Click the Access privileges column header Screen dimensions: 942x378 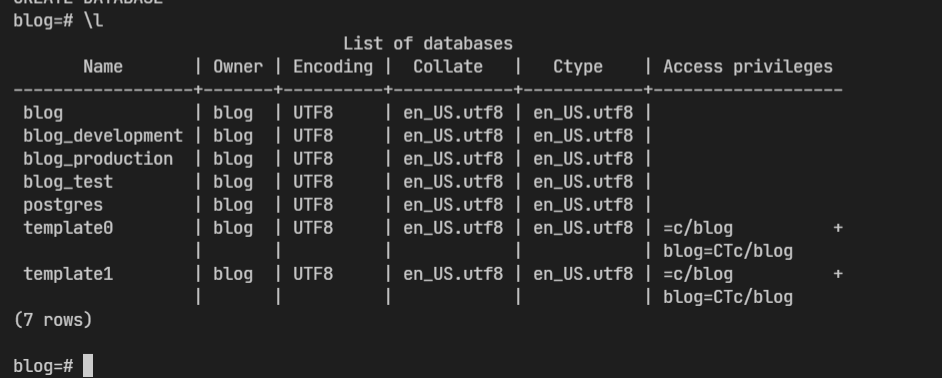(x=748, y=67)
